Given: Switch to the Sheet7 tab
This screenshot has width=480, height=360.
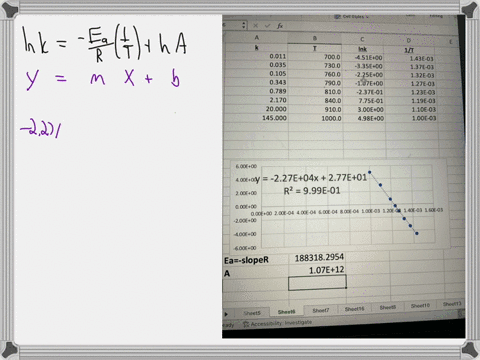Looking at the screenshot, I should coord(320,310).
